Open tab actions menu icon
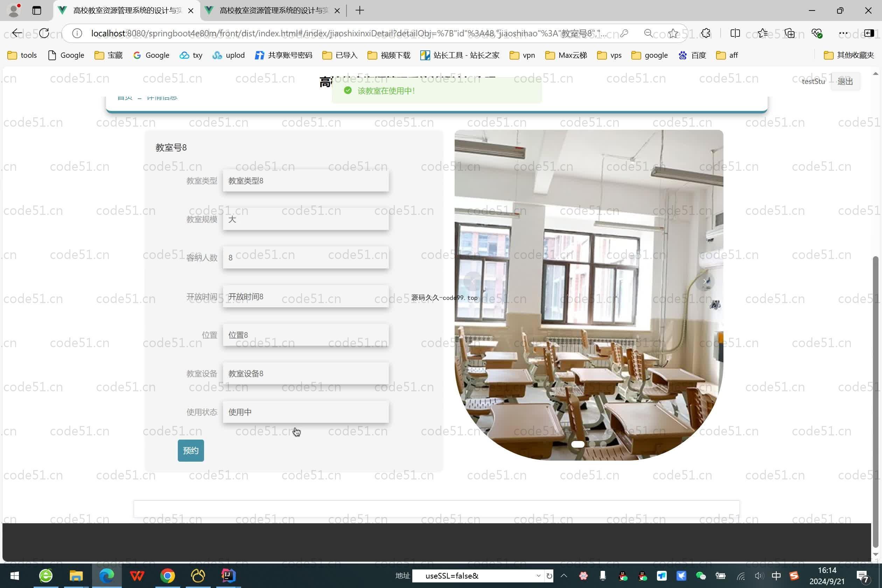Screen dimensions: 882x588 (36, 10)
